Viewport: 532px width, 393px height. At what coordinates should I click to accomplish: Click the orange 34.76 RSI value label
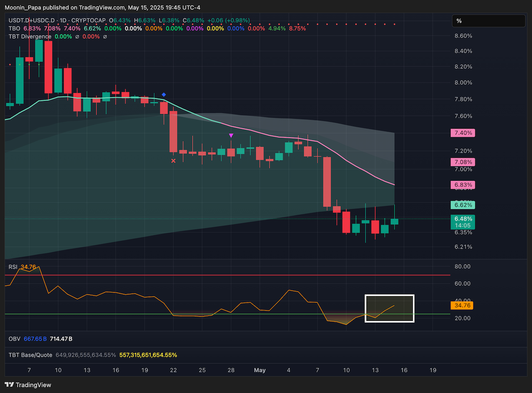tap(462, 306)
